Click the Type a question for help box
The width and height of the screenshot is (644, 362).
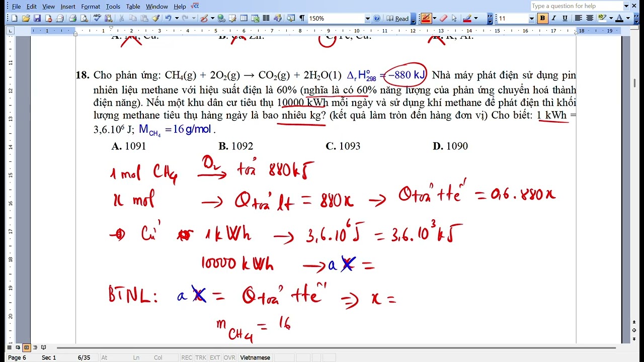576,6
